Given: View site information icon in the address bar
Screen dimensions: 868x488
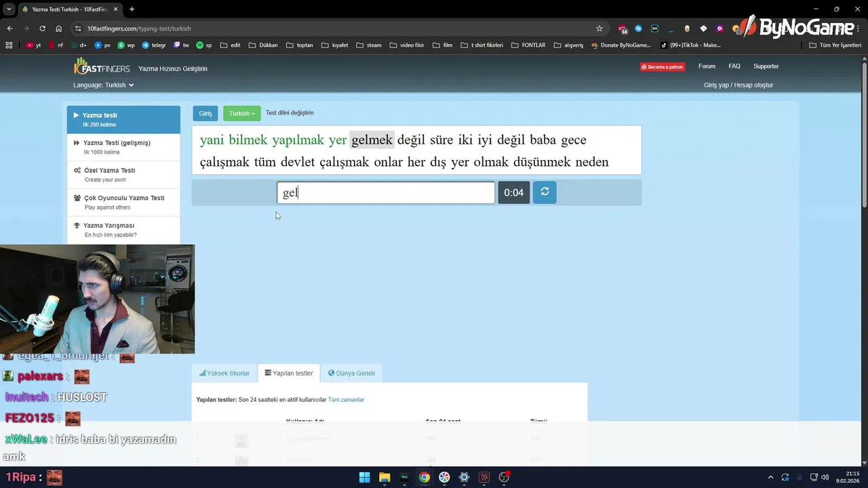Looking at the screenshot, I should 78,28.
